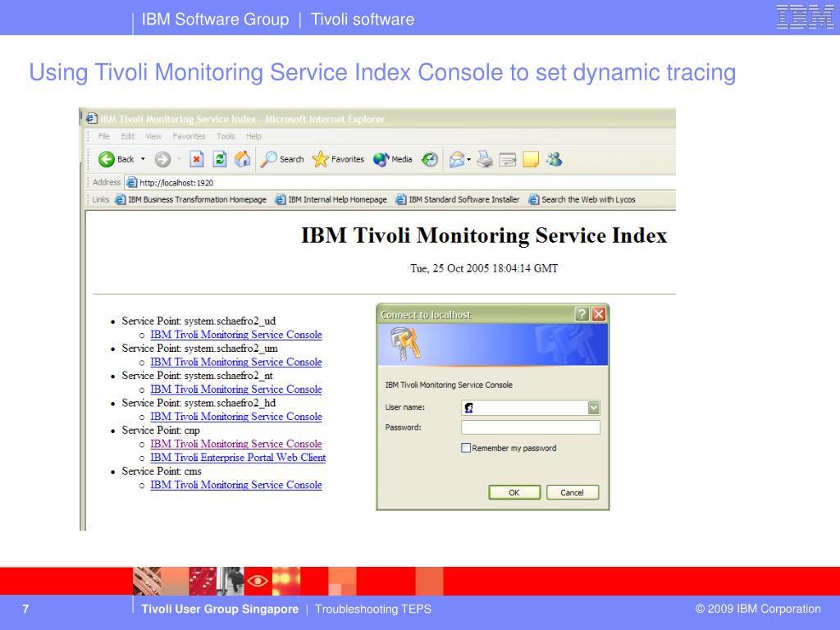Click text Service Point: system.schaefro2_nt

pos(198,376)
